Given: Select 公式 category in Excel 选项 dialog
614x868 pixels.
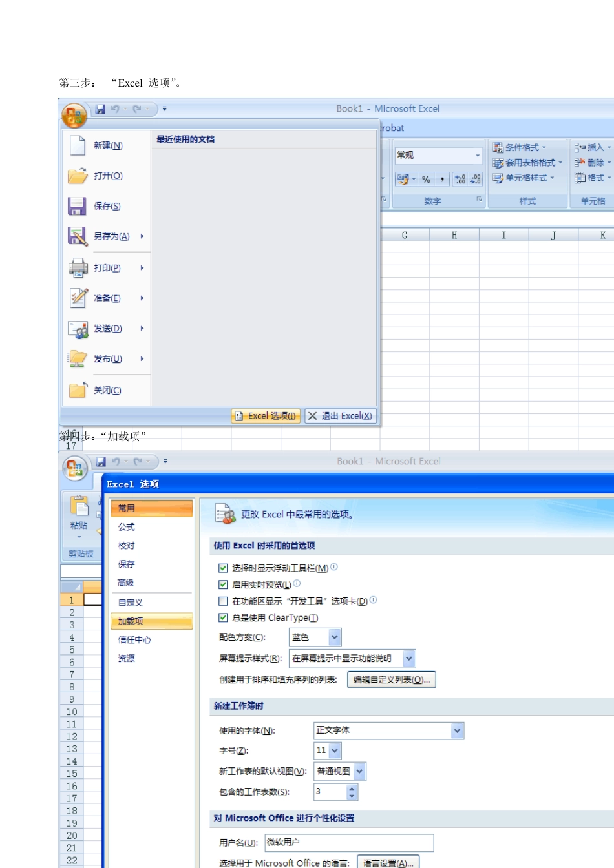Looking at the screenshot, I should tap(151, 527).
